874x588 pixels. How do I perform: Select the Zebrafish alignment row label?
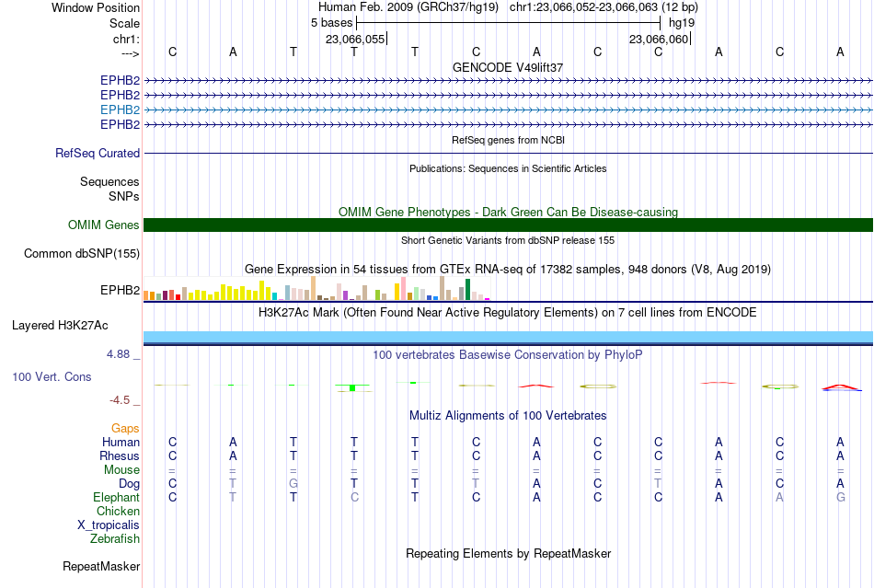(115, 539)
